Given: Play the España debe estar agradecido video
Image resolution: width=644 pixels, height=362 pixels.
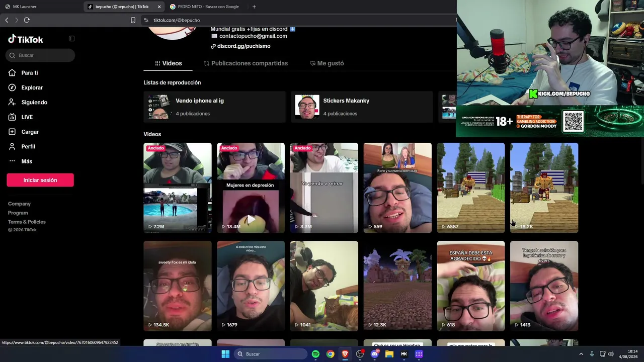Looking at the screenshot, I should [x=471, y=286].
